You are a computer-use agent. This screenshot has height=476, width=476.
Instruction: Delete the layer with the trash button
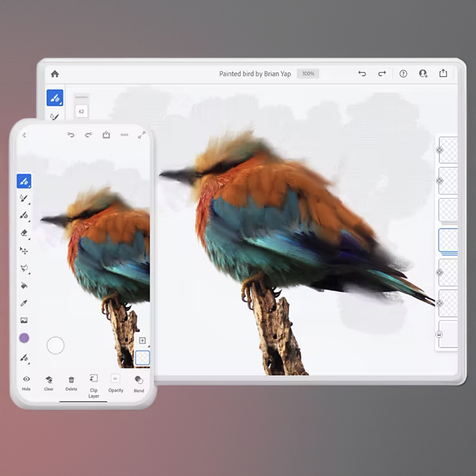[x=72, y=383]
